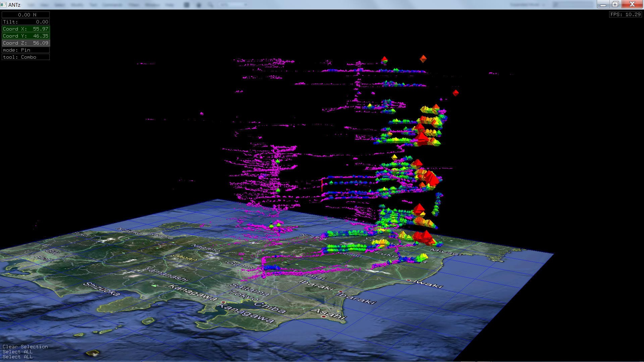Click the green pin glyph in magenta cluster
The image size is (644, 362).
click(278, 161)
